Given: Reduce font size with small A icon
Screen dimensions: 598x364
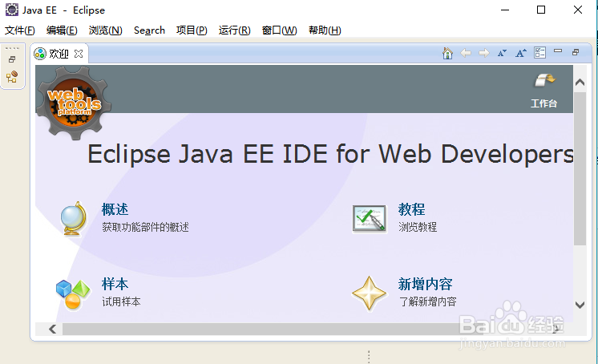Looking at the screenshot, I should (x=502, y=53).
